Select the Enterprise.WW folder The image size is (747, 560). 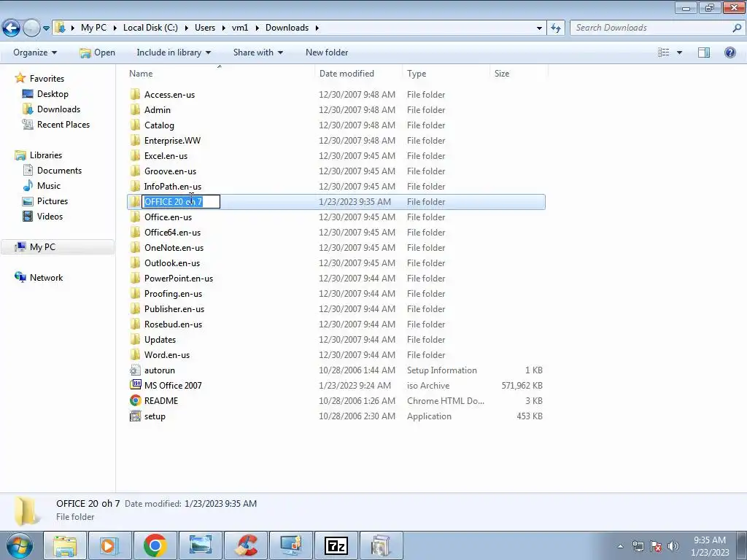pos(172,141)
